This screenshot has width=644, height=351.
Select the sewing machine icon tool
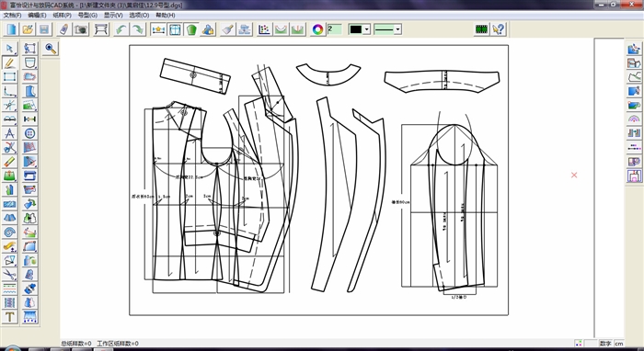[x=30, y=175]
